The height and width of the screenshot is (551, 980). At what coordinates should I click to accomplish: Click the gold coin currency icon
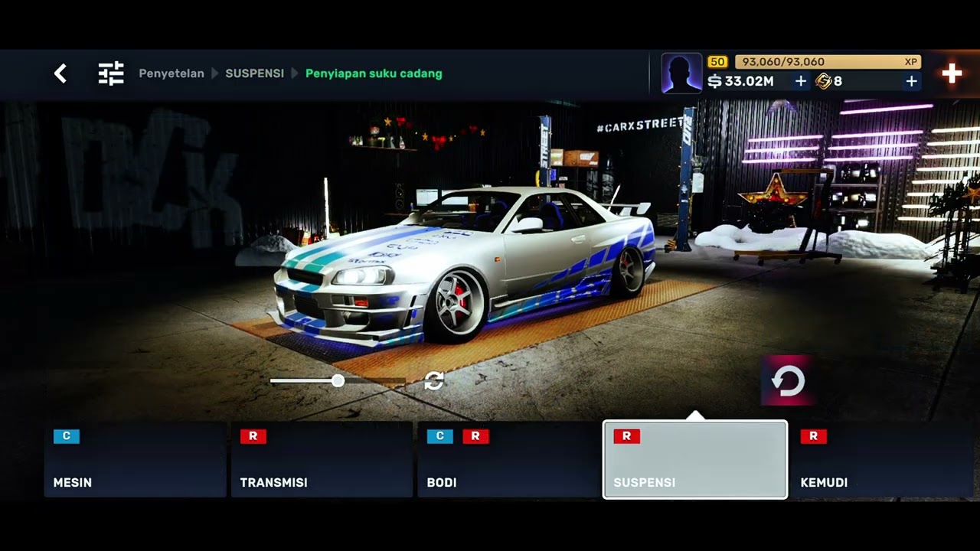(x=824, y=81)
